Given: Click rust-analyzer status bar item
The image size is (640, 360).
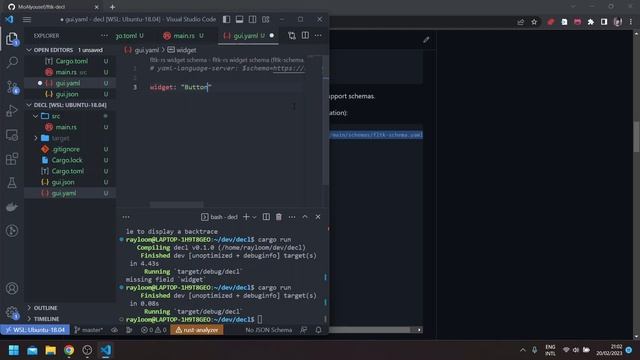Looking at the screenshot, I should tap(197, 330).
